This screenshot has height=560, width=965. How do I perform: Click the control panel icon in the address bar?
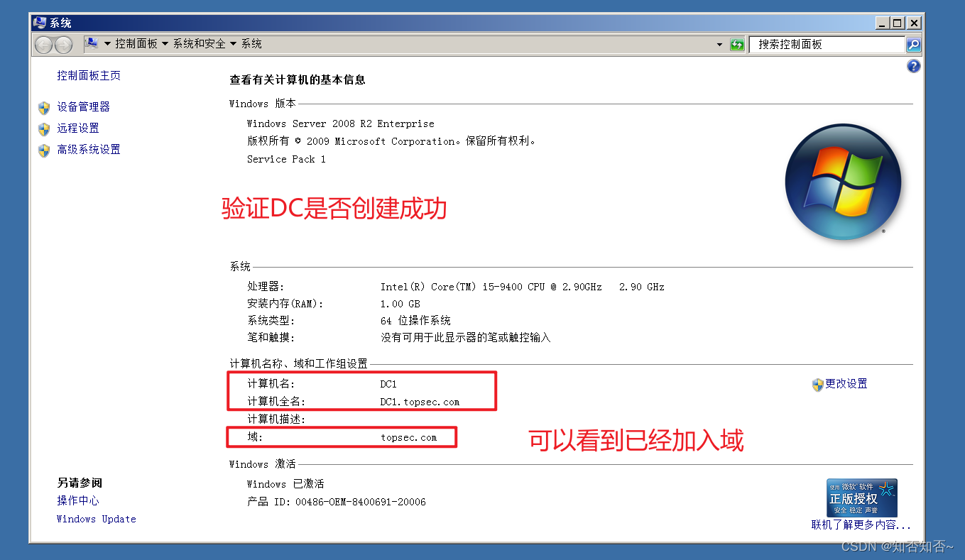click(x=92, y=44)
